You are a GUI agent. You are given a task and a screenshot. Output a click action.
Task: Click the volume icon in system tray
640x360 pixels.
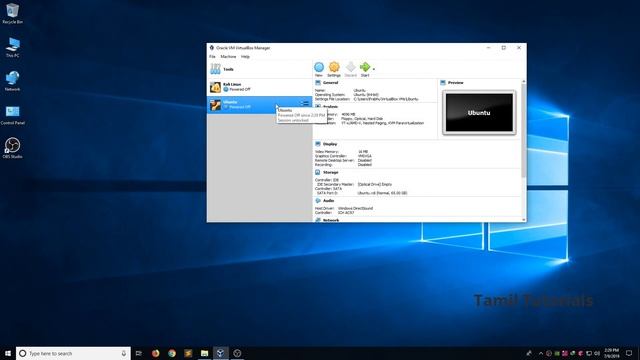597,353
